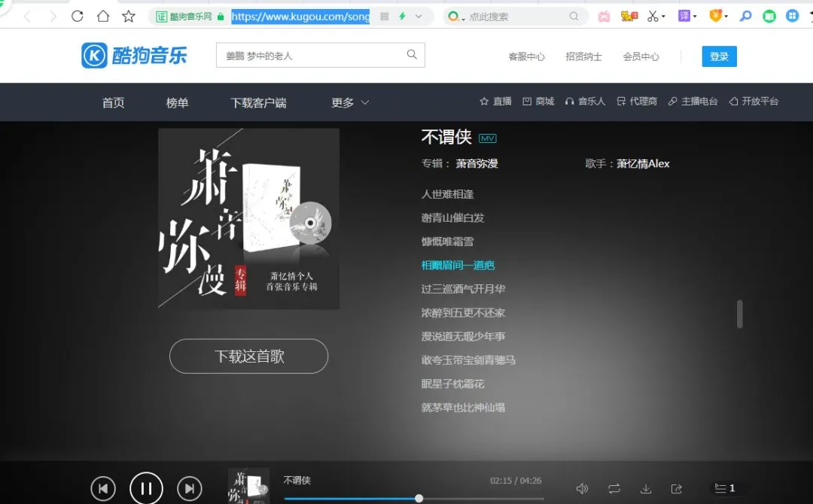Open the 下载客户端 nav tab
The image size is (813, 504).
258,102
